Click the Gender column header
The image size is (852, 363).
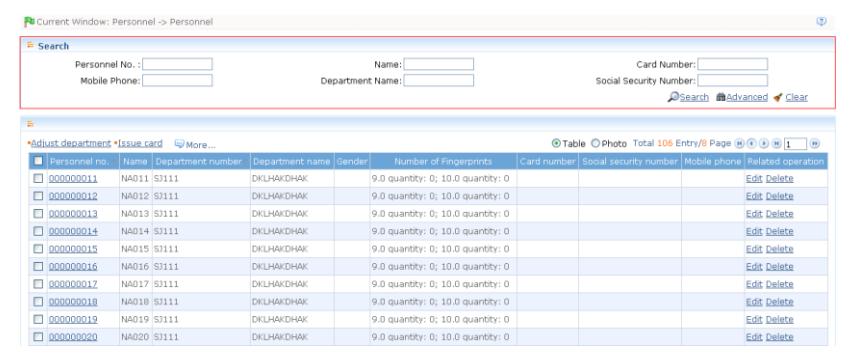point(352,161)
